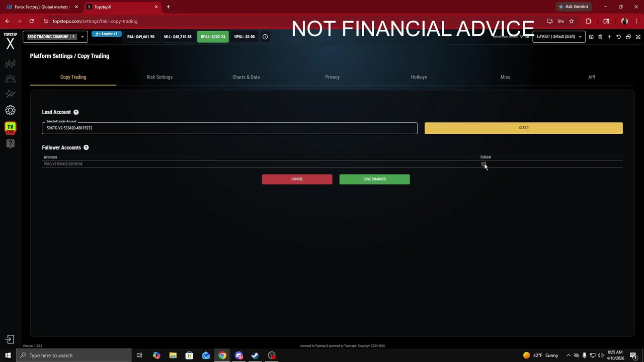The image size is (644, 362).
Task: Open the Charts & Data tab
Action: pyautogui.click(x=246, y=77)
